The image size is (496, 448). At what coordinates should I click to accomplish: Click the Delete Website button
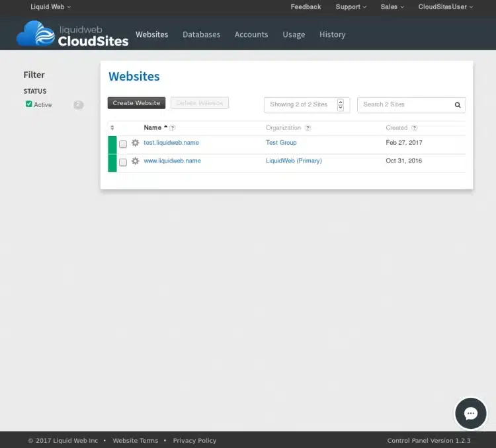click(200, 103)
